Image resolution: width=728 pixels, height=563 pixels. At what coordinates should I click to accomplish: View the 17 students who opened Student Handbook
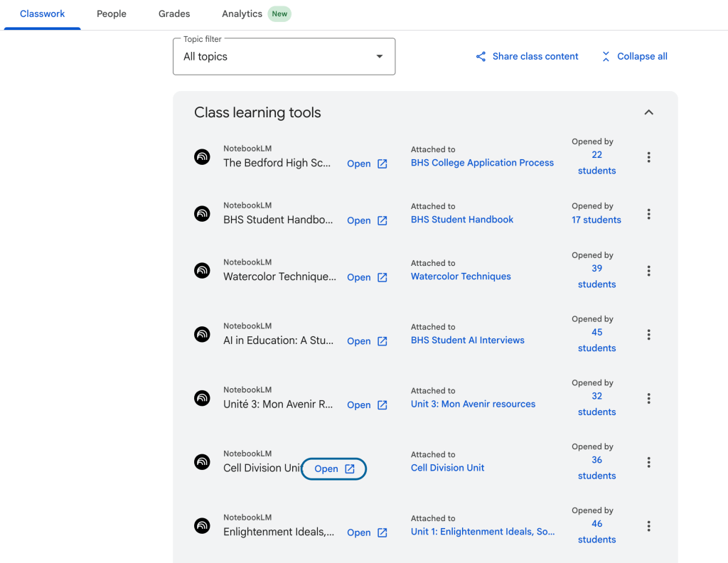point(596,220)
